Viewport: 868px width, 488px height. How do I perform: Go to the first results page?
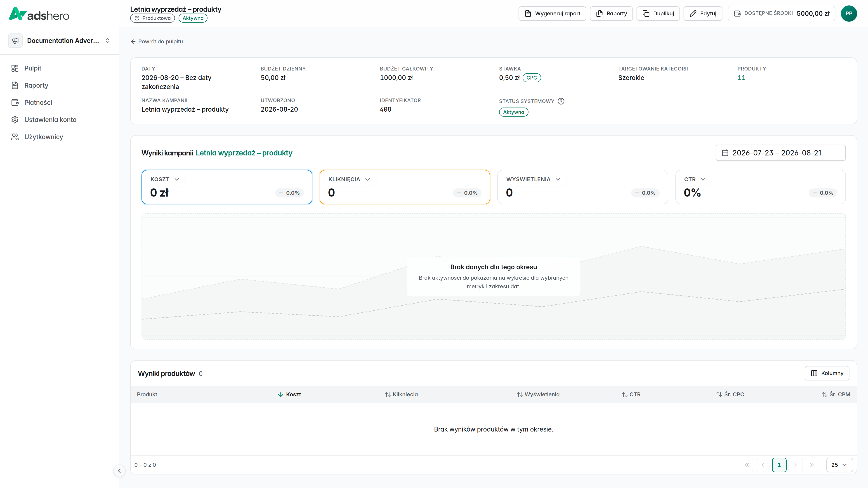[x=747, y=465]
